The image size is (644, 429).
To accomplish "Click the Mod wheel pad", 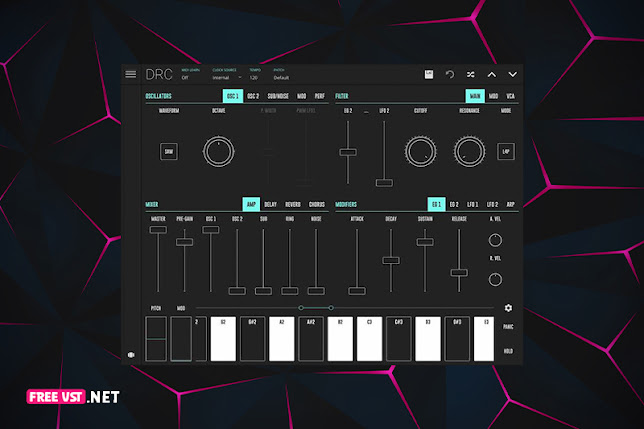I will tap(181, 339).
